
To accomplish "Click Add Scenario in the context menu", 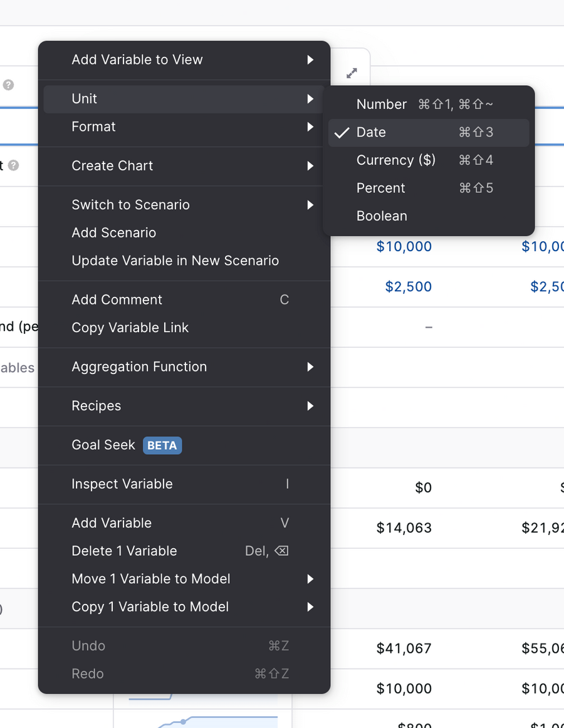I will point(113,232).
